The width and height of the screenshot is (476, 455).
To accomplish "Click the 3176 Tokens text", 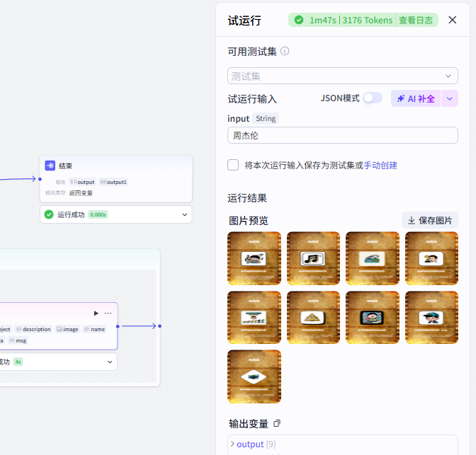I will 368,21.
